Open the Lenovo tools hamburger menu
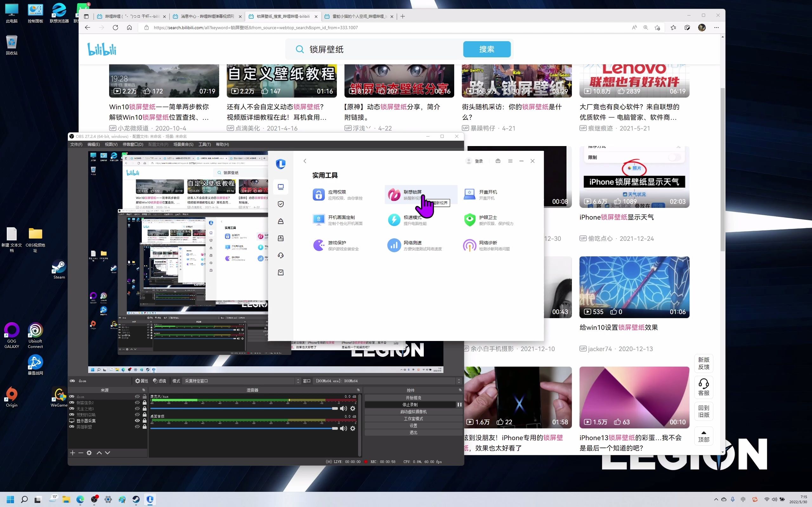This screenshot has height=507, width=812. tap(510, 161)
